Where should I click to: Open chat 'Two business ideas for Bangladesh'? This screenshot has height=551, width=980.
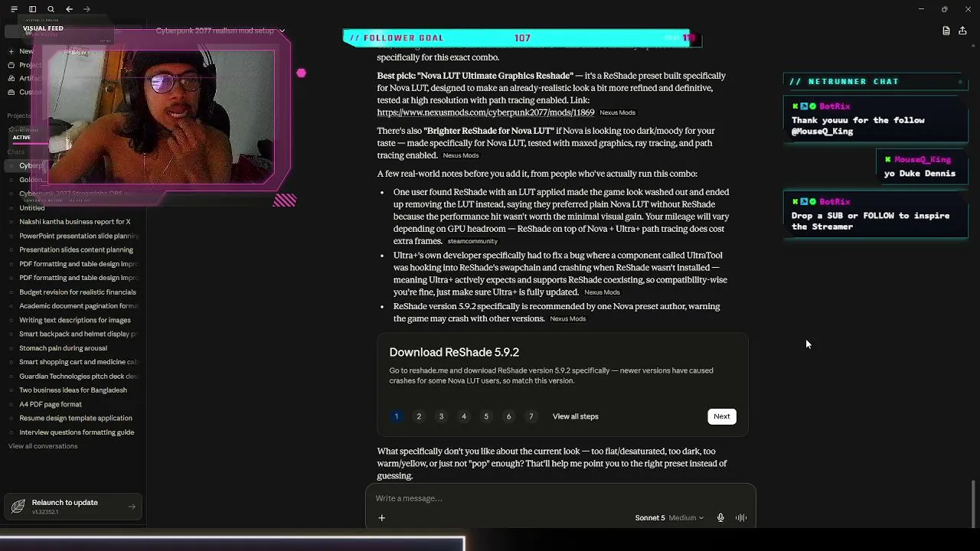tap(75, 390)
